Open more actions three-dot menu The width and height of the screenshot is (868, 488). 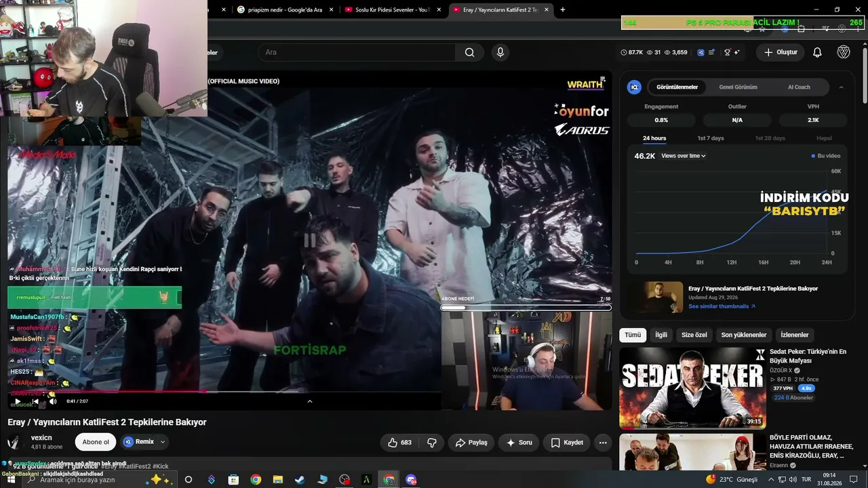coord(602,443)
